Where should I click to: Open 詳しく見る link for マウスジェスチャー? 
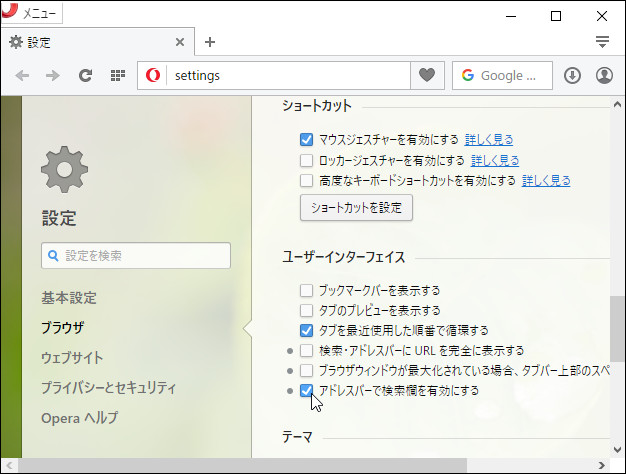click(x=489, y=140)
